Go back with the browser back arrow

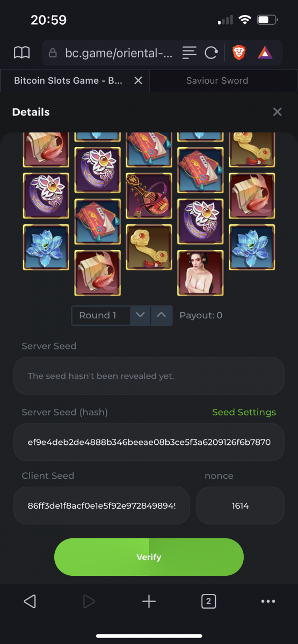coord(30,602)
